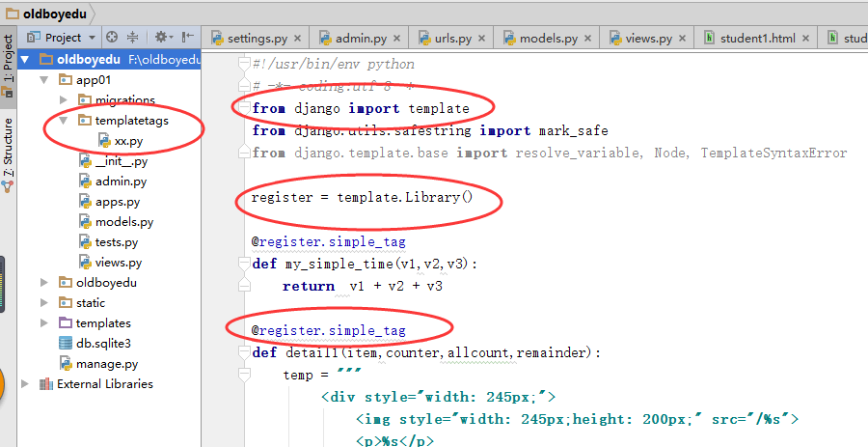The height and width of the screenshot is (447, 868).
Task: Open tests.py in the project tree
Action: pyautogui.click(x=117, y=242)
